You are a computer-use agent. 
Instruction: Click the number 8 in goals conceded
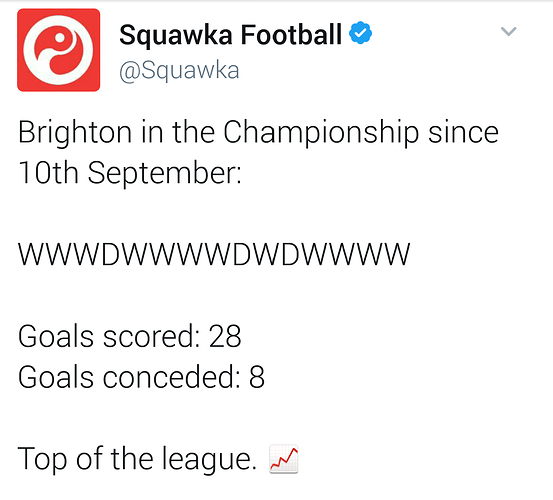tap(257, 377)
